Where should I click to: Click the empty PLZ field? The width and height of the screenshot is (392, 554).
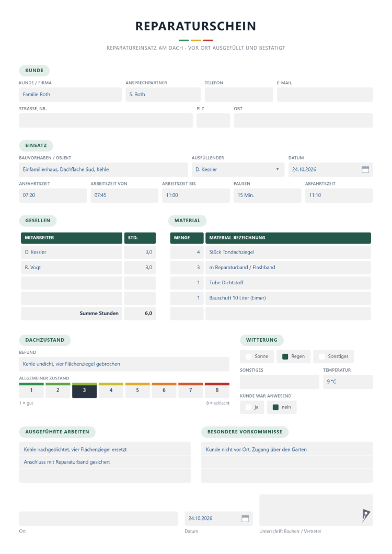tap(213, 121)
